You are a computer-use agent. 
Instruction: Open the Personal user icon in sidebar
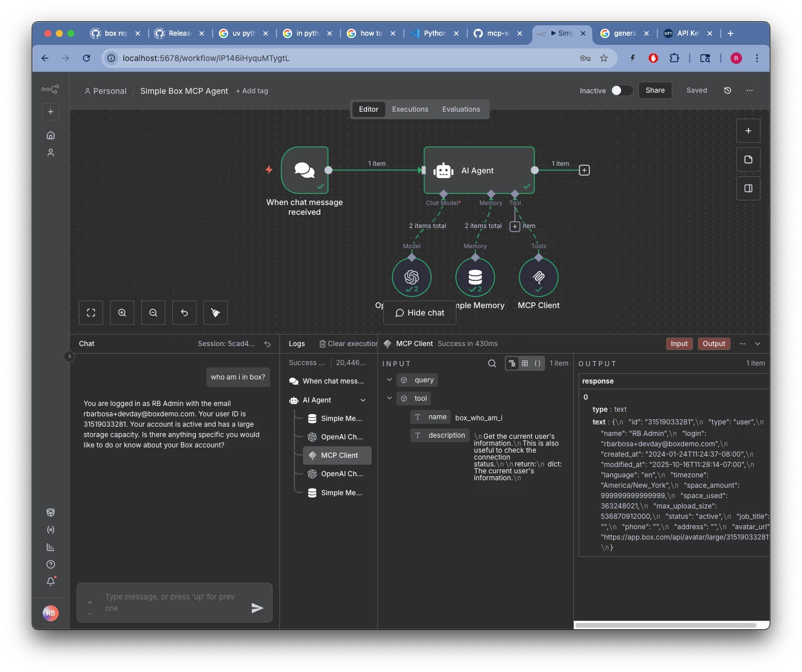[x=51, y=153]
